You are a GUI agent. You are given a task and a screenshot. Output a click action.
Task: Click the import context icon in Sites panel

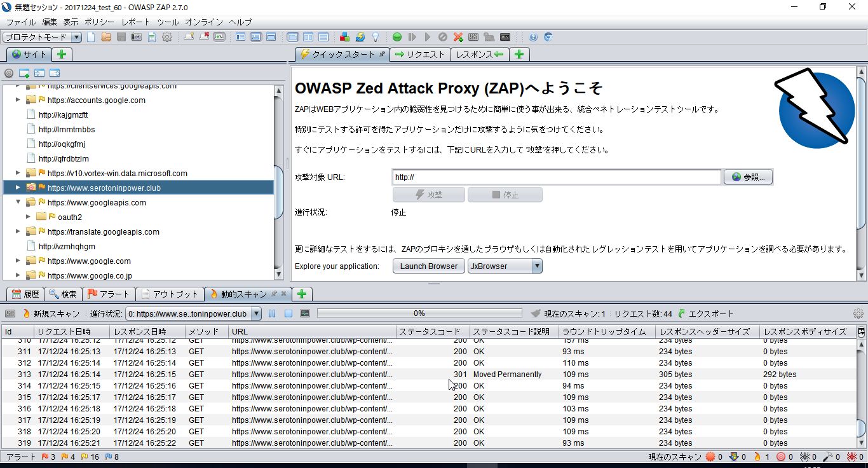pyautogui.click(x=39, y=73)
